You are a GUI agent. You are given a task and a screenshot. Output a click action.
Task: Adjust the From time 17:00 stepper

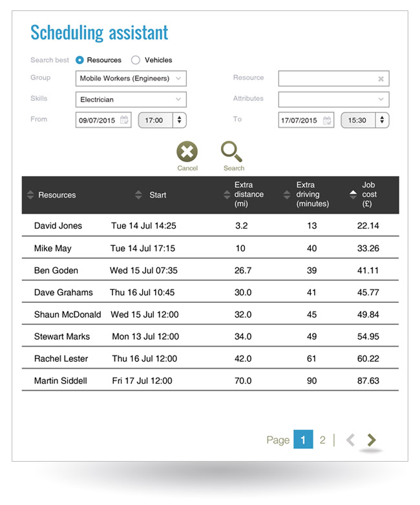tap(179, 120)
